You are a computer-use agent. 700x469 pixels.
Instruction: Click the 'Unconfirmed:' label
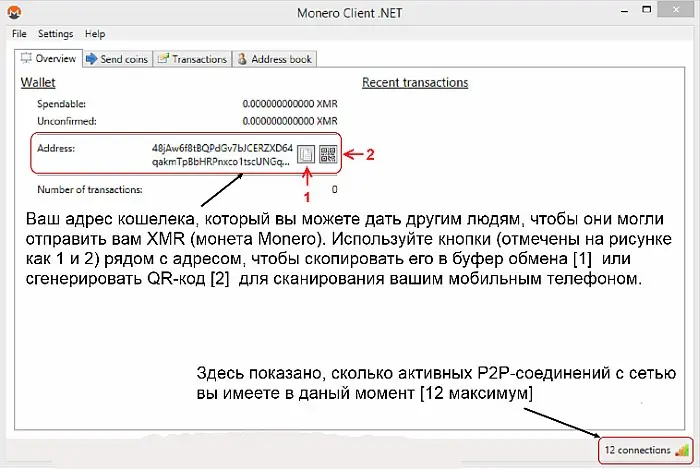(x=67, y=121)
